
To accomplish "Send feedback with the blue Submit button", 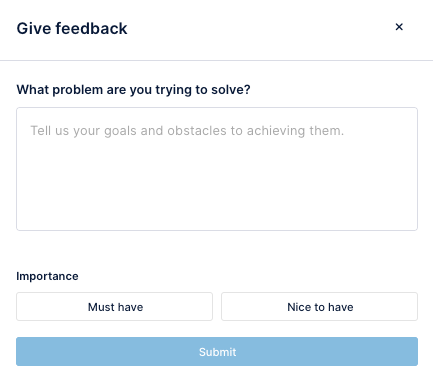I will (x=217, y=351).
